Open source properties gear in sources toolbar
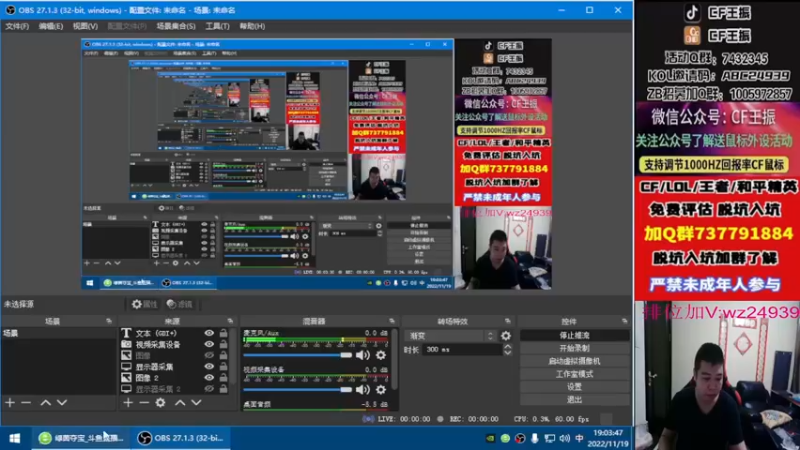The width and height of the screenshot is (800, 450). [161, 403]
